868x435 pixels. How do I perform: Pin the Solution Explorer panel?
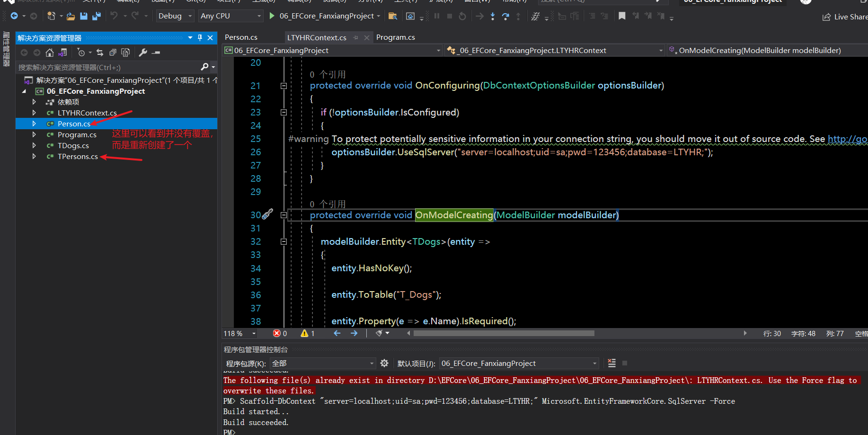(x=200, y=38)
